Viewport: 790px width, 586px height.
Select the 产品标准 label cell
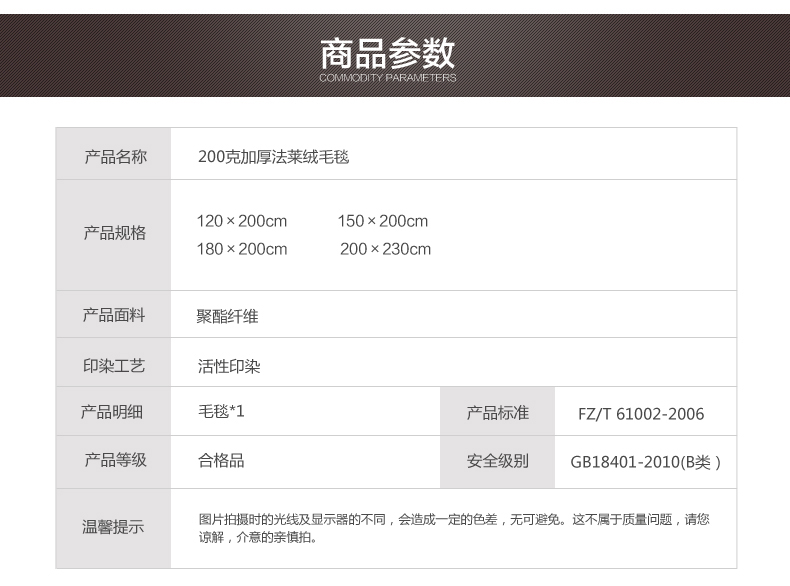pyautogui.click(x=497, y=413)
